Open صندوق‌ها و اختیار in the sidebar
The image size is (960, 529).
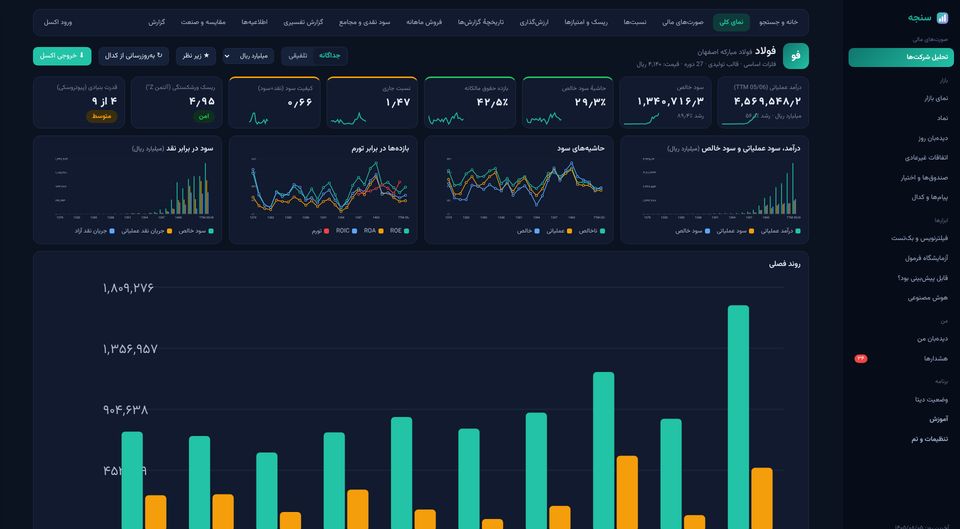tap(901, 178)
